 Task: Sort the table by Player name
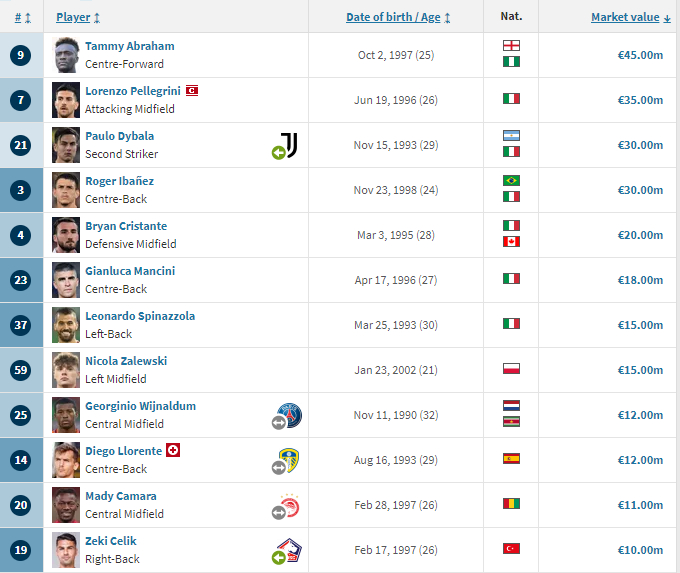pos(78,17)
